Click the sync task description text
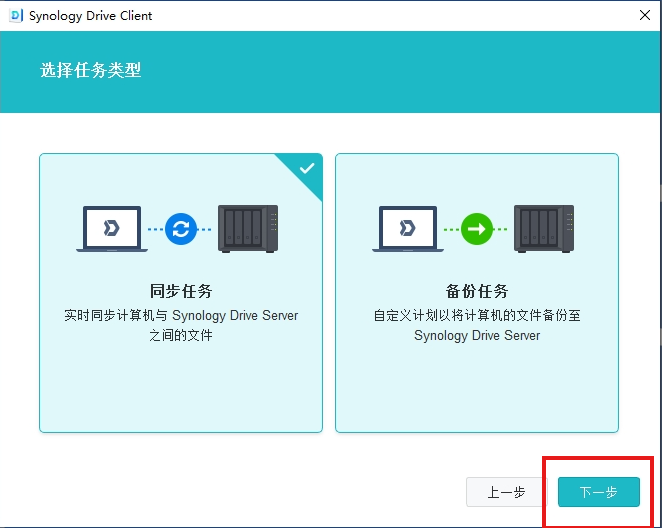662x528 pixels. coord(181,325)
